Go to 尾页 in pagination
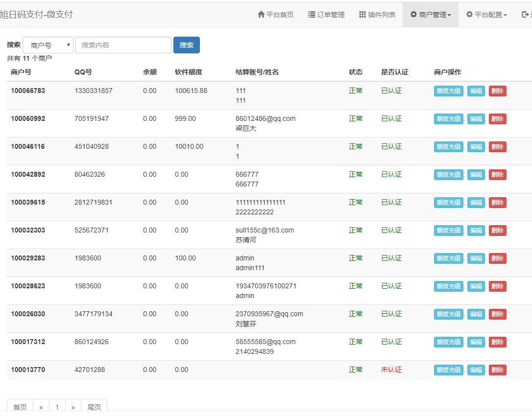Viewport: 532px width, 418px height. coord(94,407)
